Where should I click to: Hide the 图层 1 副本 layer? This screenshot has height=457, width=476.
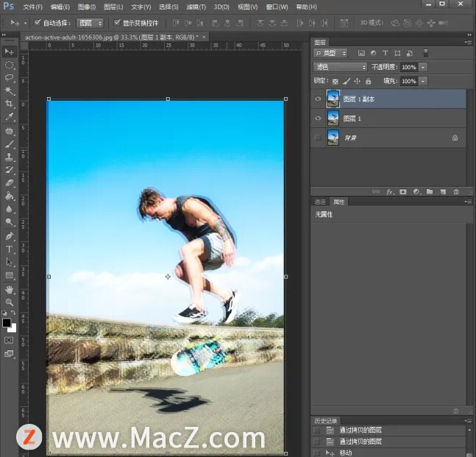coord(318,99)
